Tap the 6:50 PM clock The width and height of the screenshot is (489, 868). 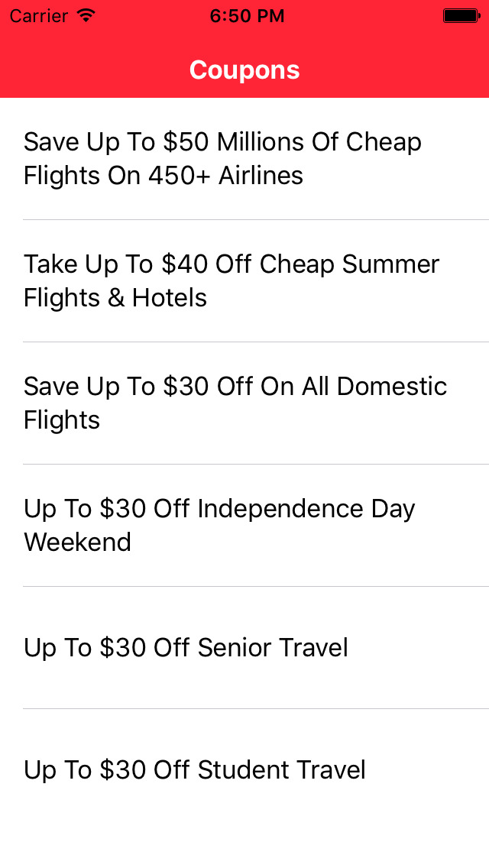tap(247, 16)
